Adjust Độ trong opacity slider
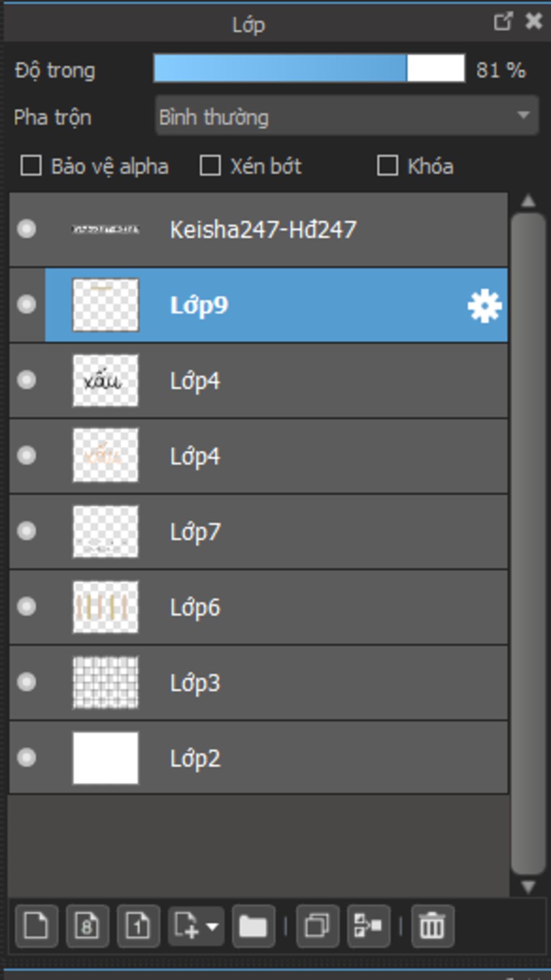The height and width of the screenshot is (980, 551). tap(309, 68)
